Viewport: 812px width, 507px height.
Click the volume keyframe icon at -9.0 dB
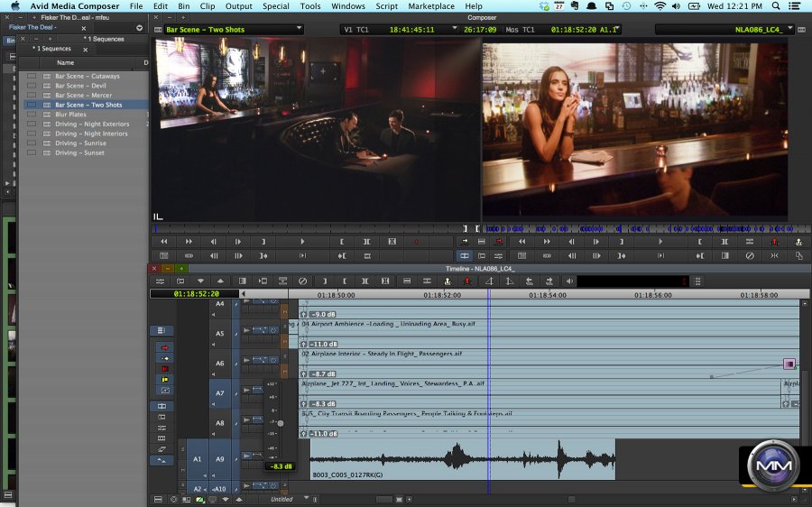click(x=304, y=315)
